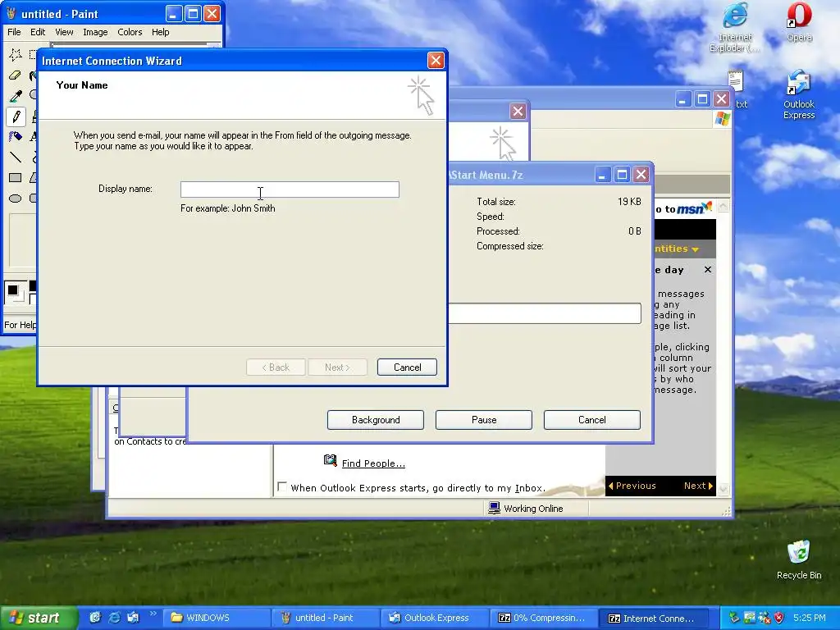
Task: Click the taskbar clock showing 5:25 PM
Action: pyautogui.click(x=809, y=618)
